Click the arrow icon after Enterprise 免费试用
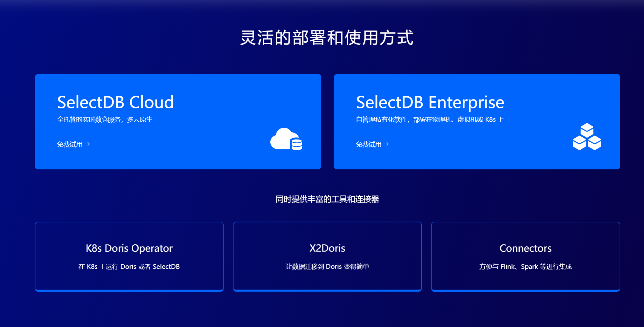The height and width of the screenshot is (327, 644). (x=387, y=144)
